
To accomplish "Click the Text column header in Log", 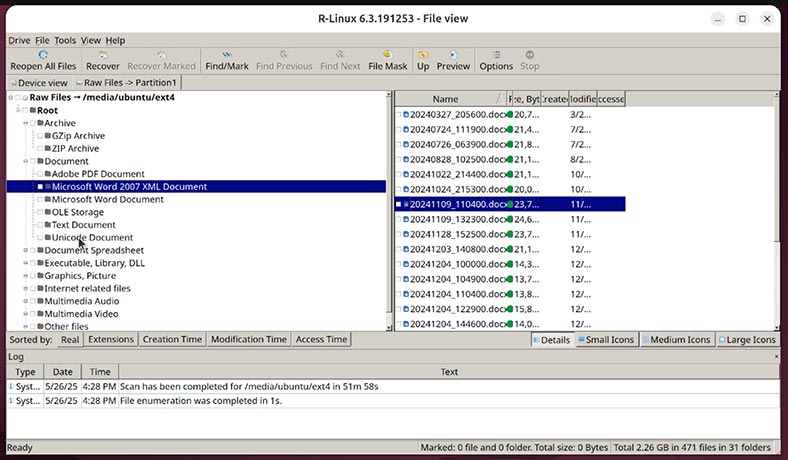I will (449, 372).
